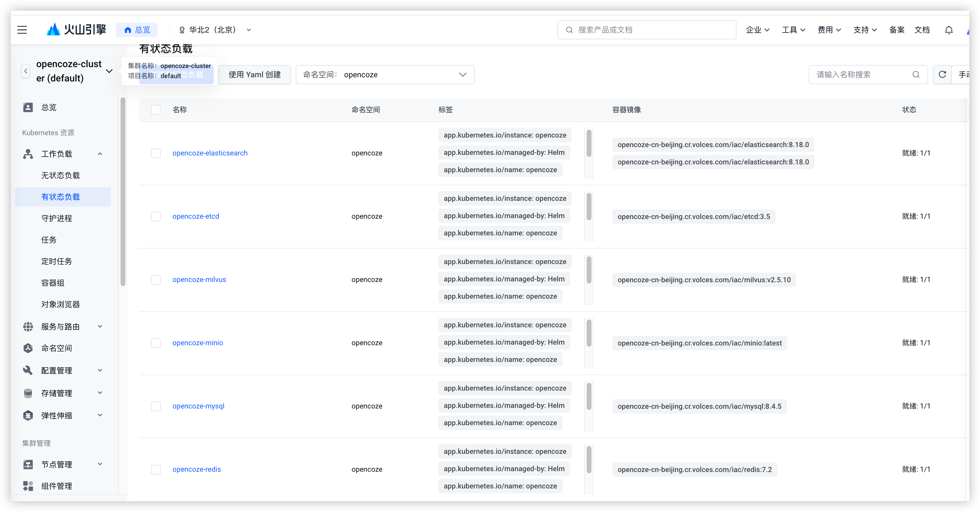
Task: Tick the opencoze-mysql row checkbox
Action: click(155, 406)
